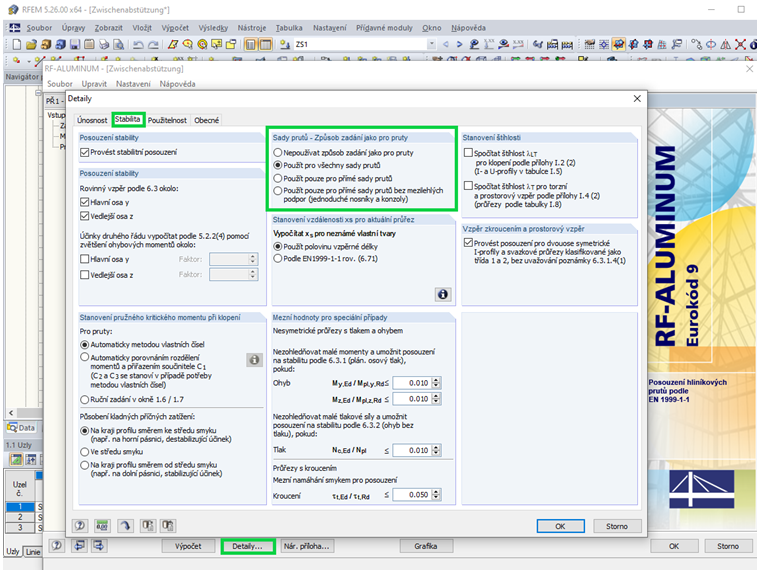The width and height of the screenshot is (760, 570).
Task: Enable 'Spočítat štíhlost λT pro torzní' checkbox
Action: point(468,186)
